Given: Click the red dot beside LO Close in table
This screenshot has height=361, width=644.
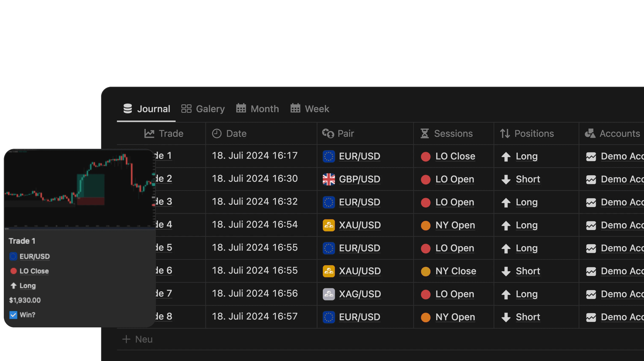Looking at the screenshot, I should [425, 157].
